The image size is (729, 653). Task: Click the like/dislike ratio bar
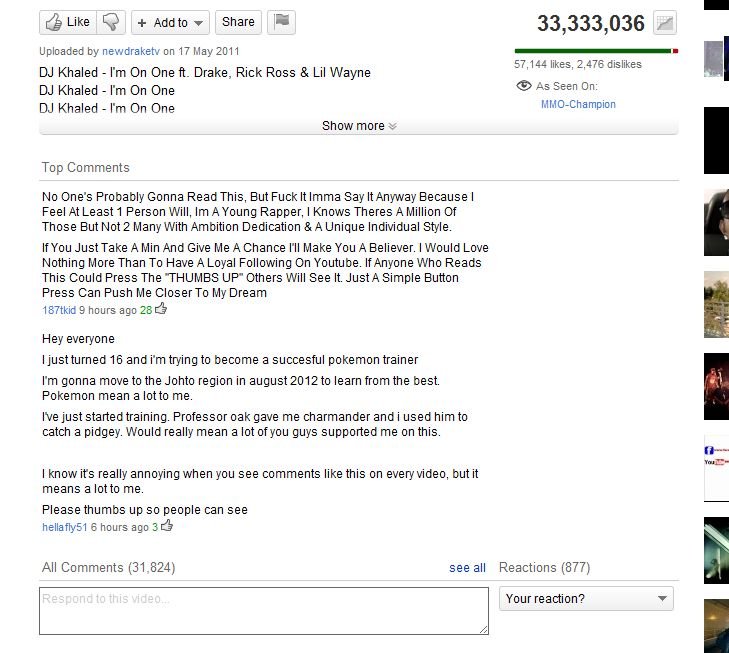click(596, 51)
